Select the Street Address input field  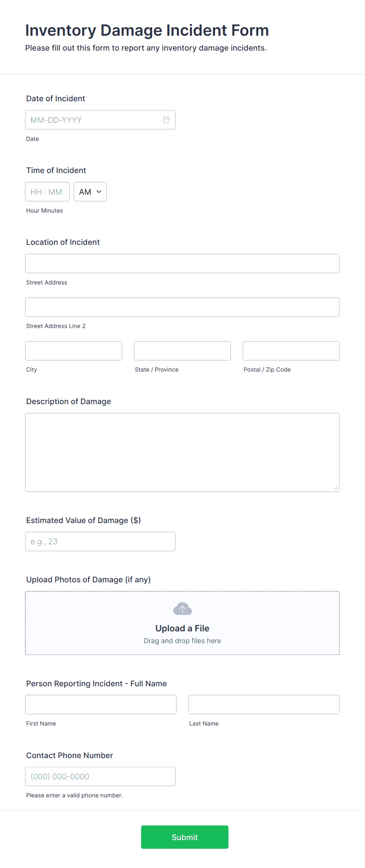coord(182,263)
